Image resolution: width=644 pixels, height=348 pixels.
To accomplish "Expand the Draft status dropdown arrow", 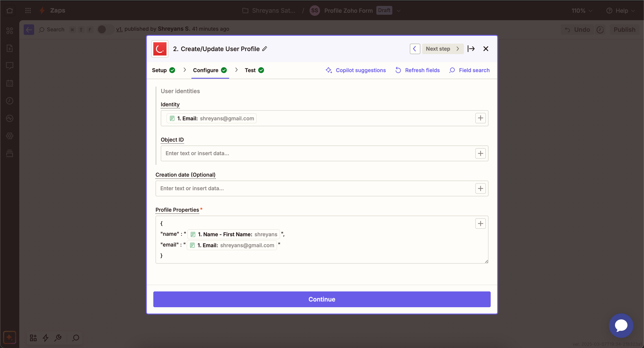I will point(398,11).
